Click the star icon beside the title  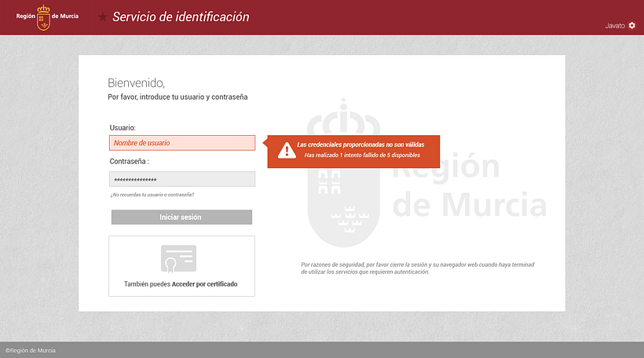pyautogui.click(x=103, y=17)
